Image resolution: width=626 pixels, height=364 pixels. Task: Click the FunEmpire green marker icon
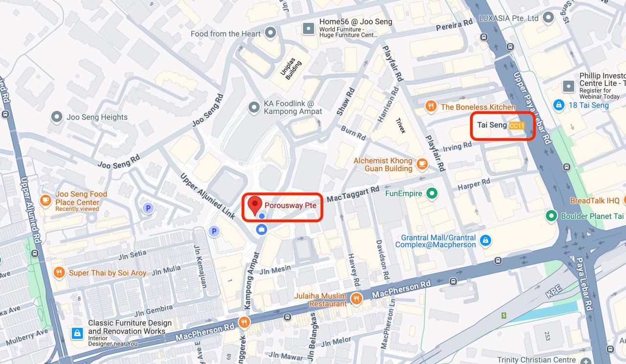pyautogui.click(x=431, y=193)
